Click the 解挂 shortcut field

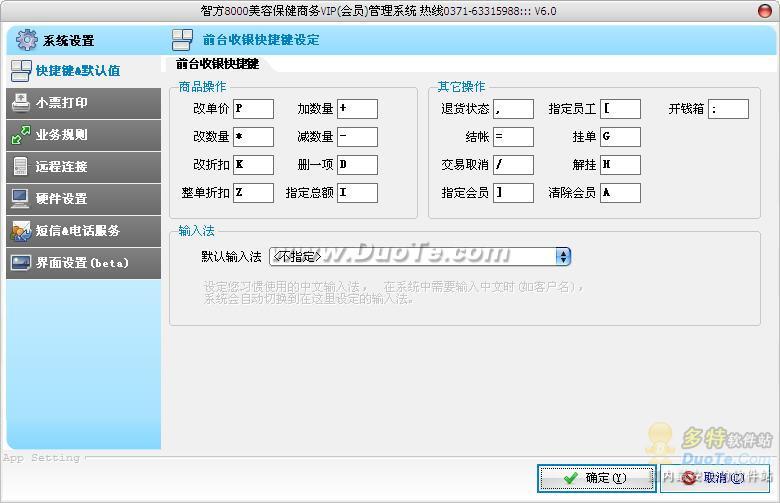click(620, 165)
